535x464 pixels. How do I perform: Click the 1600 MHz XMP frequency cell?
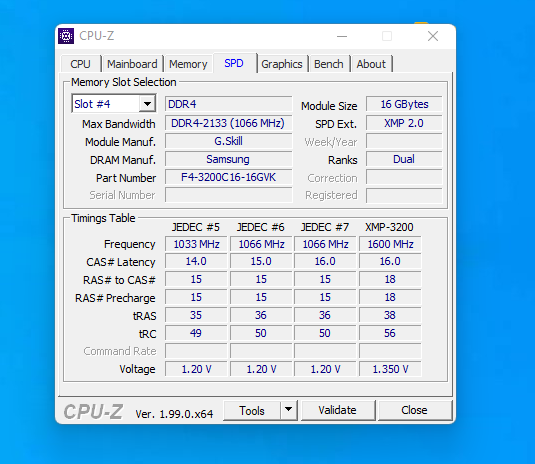[x=390, y=244]
